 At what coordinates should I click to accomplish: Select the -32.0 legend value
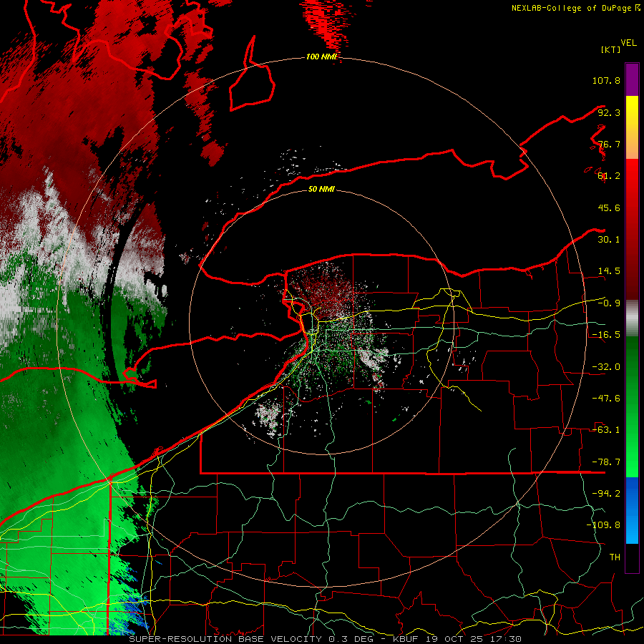tap(606, 367)
